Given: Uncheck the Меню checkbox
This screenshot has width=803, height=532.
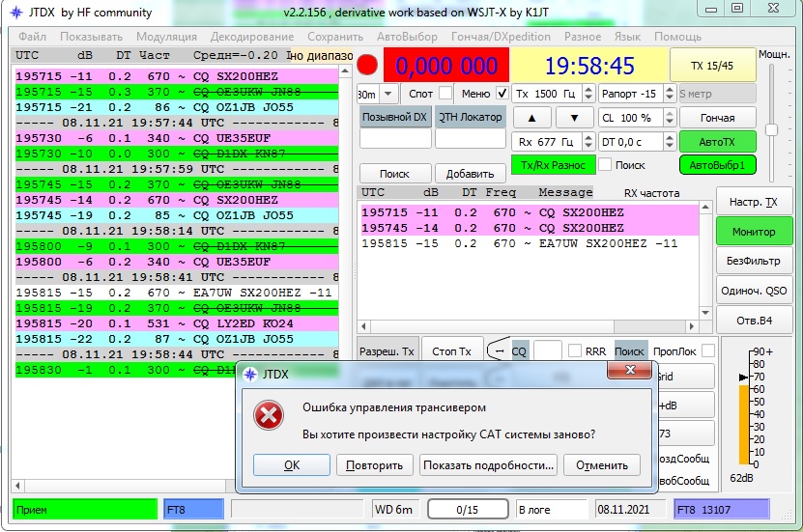Looking at the screenshot, I should tap(502, 93).
